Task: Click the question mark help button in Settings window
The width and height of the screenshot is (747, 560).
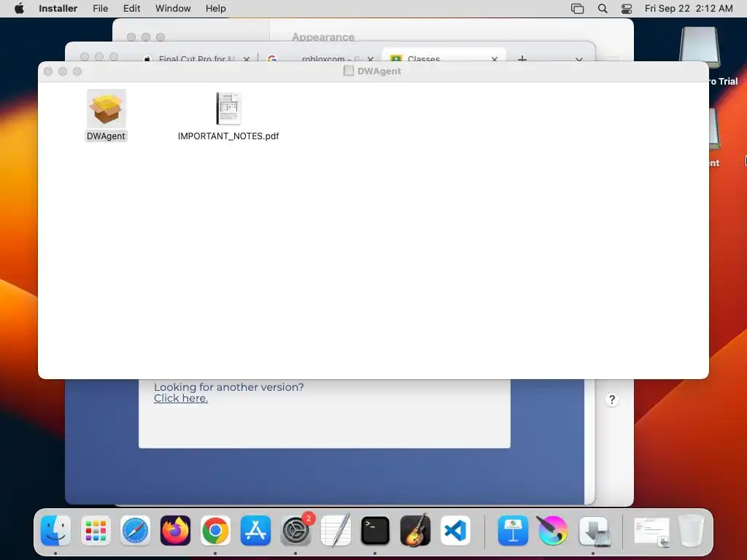Action: click(x=612, y=400)
